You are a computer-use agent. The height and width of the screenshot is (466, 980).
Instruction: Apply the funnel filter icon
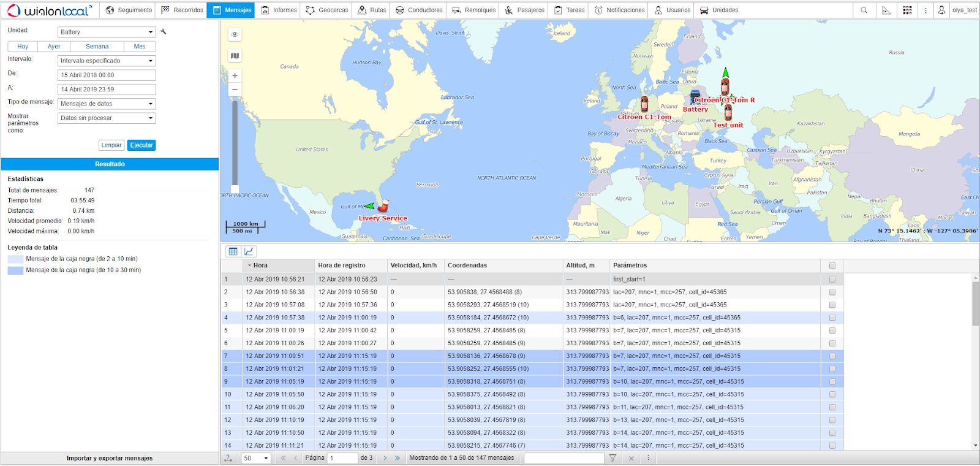tap(612, 458)
